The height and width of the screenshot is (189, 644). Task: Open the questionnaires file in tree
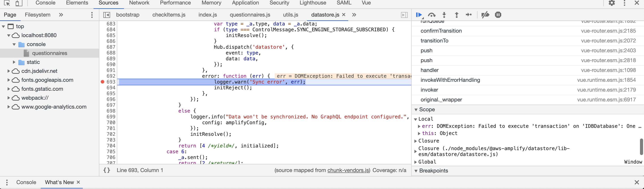[49, 53]
